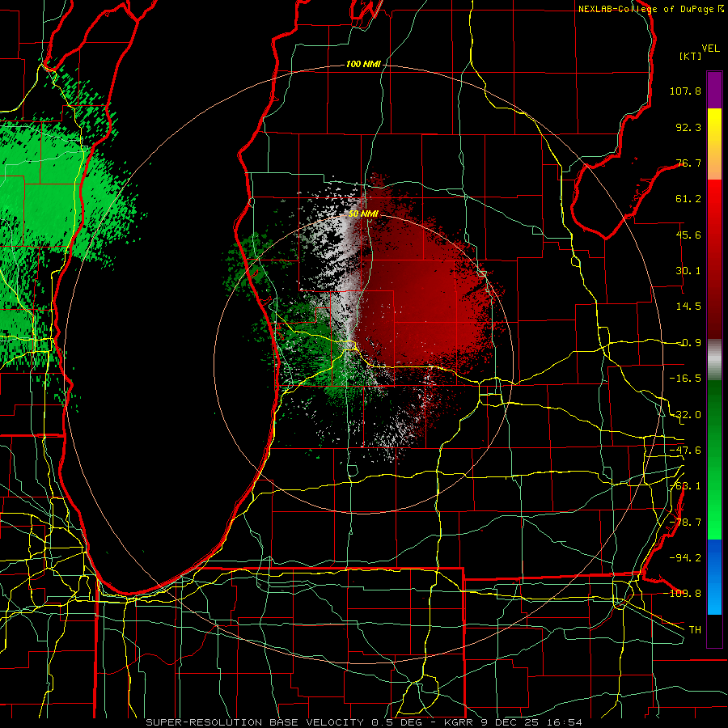Click the 50 NMI range ring label
This screenshot has height=728, width=728.
click(x=363, y=214)
